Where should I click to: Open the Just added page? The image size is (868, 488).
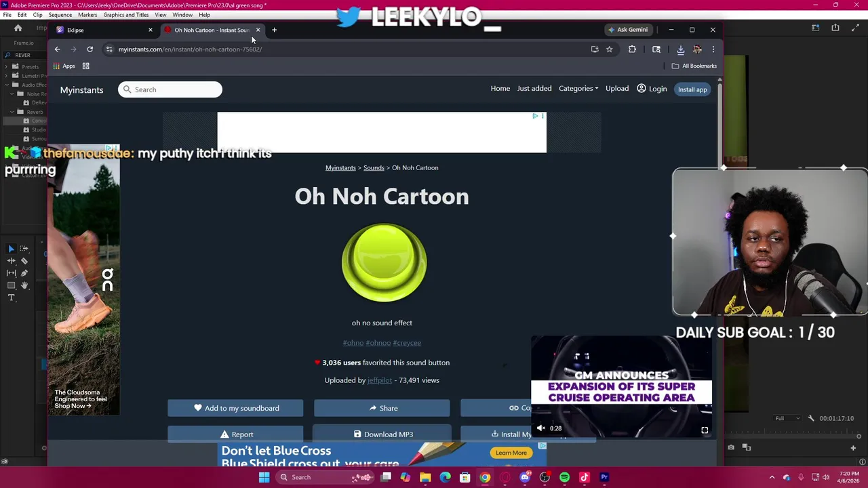534,89
